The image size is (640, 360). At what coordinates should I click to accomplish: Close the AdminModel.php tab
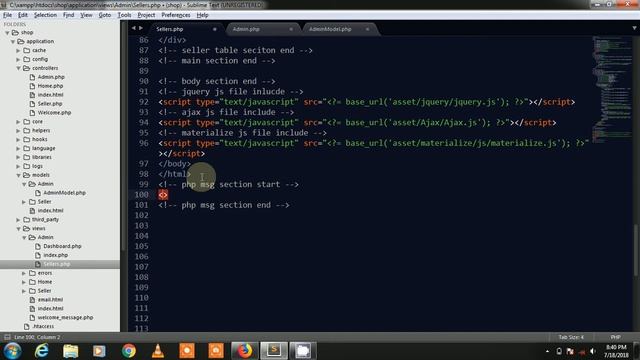point(367,29)
